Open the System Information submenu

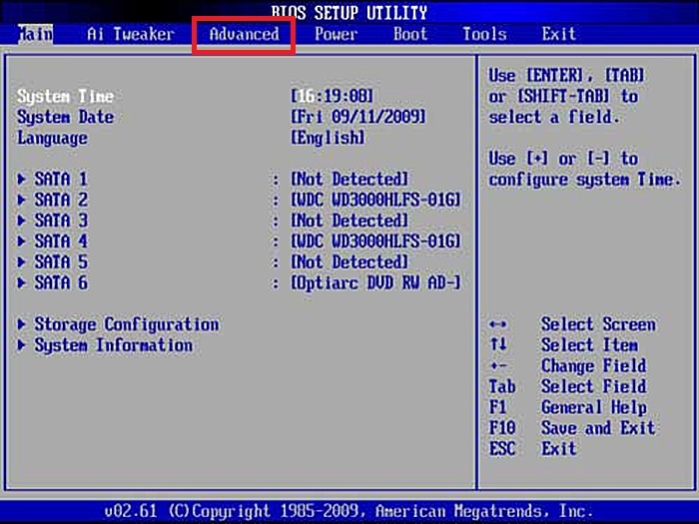114,345
